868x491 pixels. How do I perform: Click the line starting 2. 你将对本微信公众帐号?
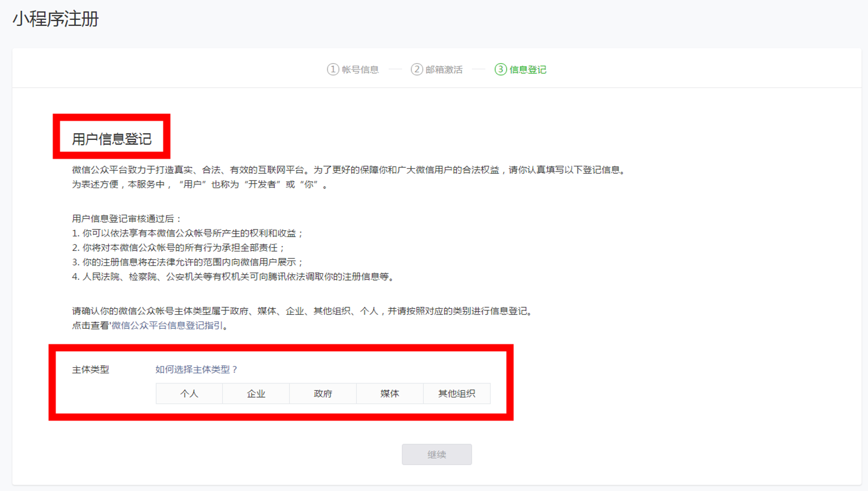pos(179,248)
